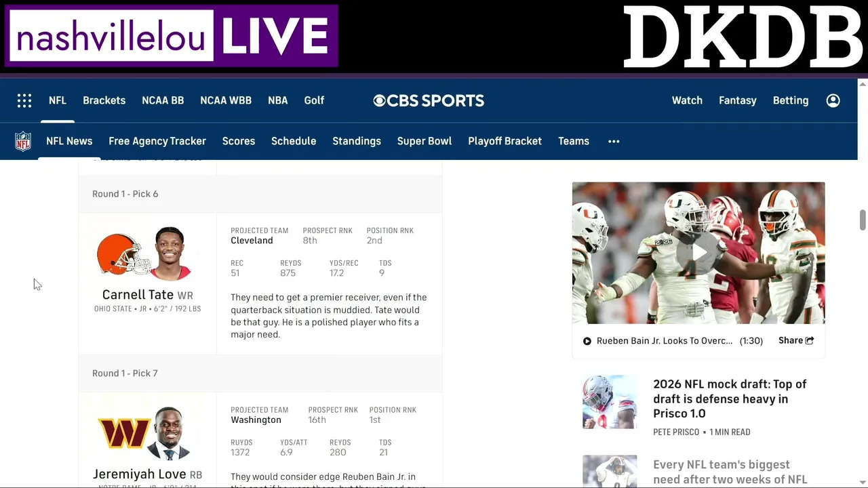Open the Super Bowl tab
The width and height of the screenshot is (868, 488).
425,141
